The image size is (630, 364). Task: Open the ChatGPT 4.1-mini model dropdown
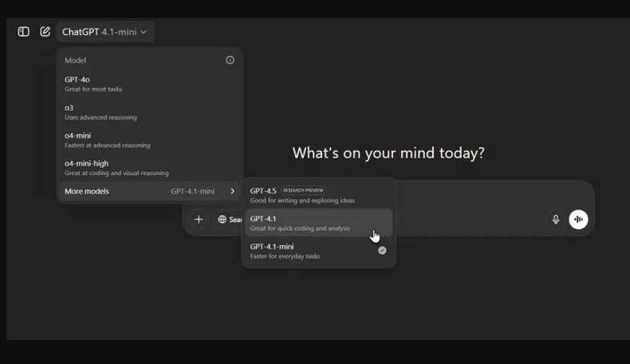105,32
